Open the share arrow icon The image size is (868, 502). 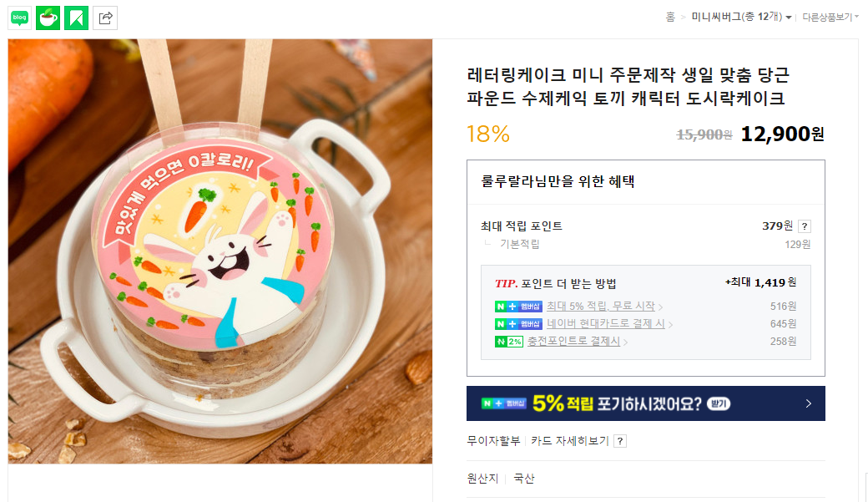tap(105, 18)
